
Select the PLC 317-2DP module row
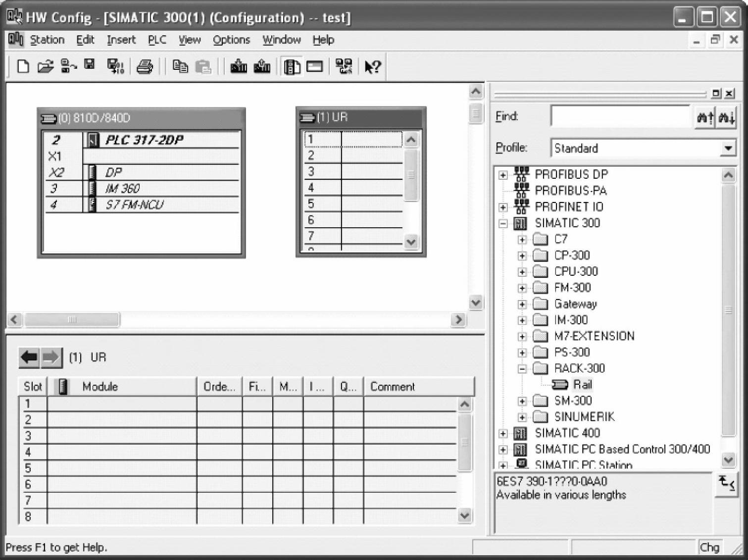pyautogui.click(x=142, y=140)
